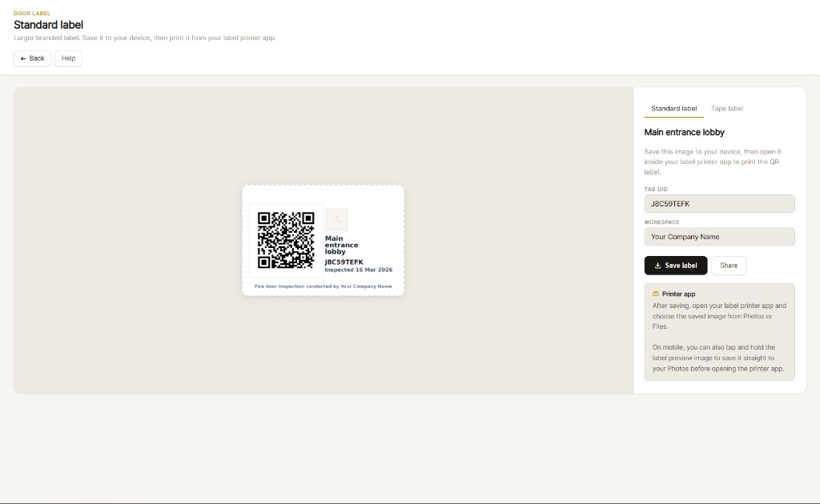Image resolution: width=820 pixels, height=504 pixels.
Task: Click 'Inspected 16 Mar 2026' on the label
Action: pyautogui.click(x=358, y=270)
